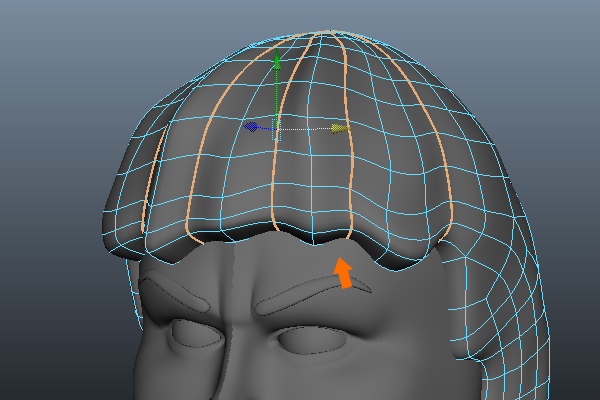600x400 pixels.
Task: Click the yellow active-axis arrow of the move manipulator
Action: 341,129
